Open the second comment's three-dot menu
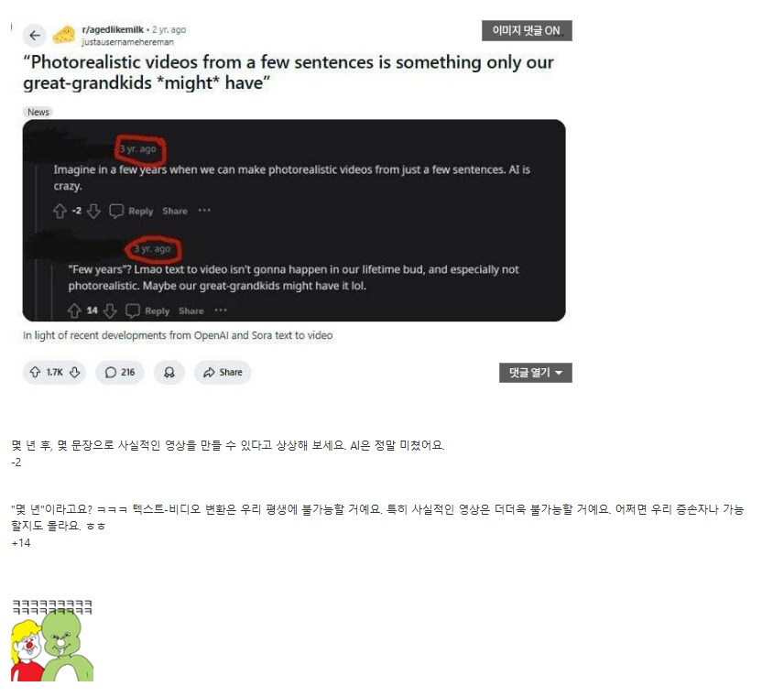Viewport: 784px width, 697px height. (x=221, y=310)
